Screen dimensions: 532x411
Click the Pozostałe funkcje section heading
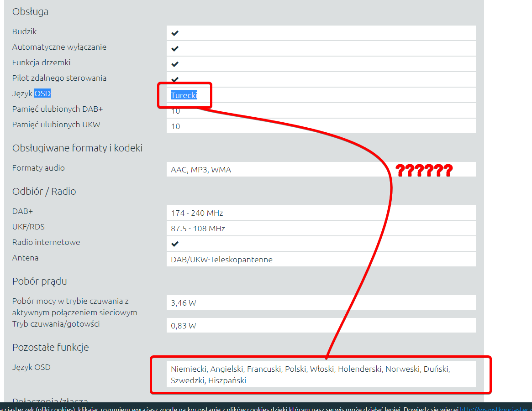[50, 348]
